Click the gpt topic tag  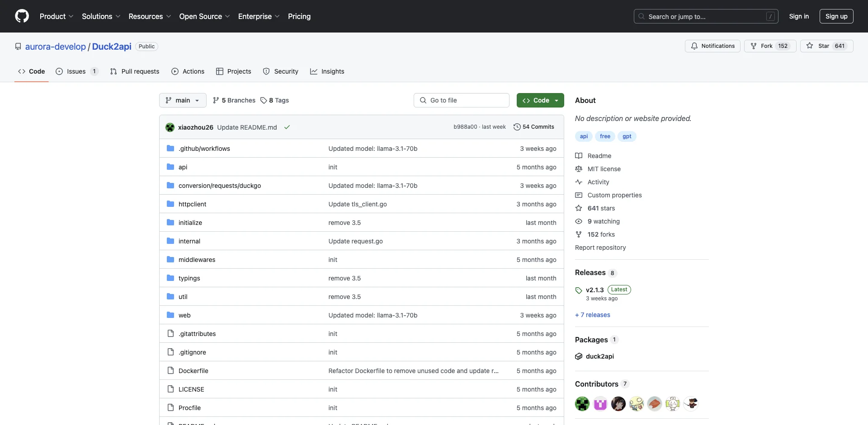point(627,136)
